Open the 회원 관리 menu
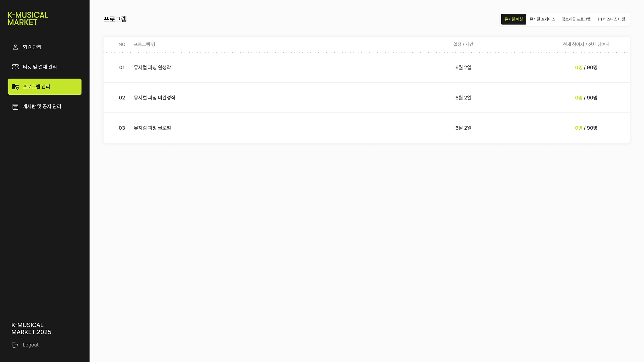644x362 pixels. point(45,47)
